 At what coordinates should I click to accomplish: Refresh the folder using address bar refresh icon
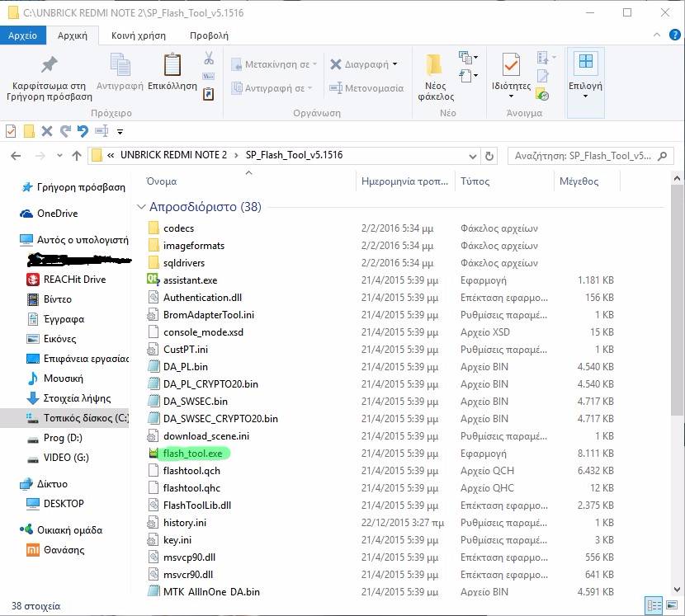point(489,155)
